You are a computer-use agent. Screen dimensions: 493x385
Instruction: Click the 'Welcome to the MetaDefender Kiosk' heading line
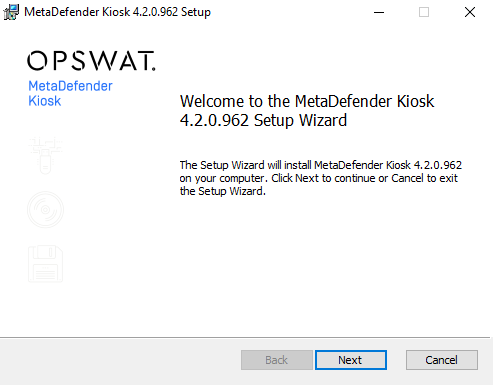click(x=307, y=101)
